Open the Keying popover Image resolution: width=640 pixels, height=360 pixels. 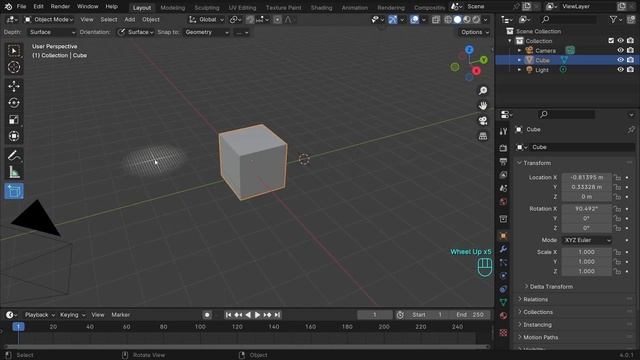coord(73,315)
